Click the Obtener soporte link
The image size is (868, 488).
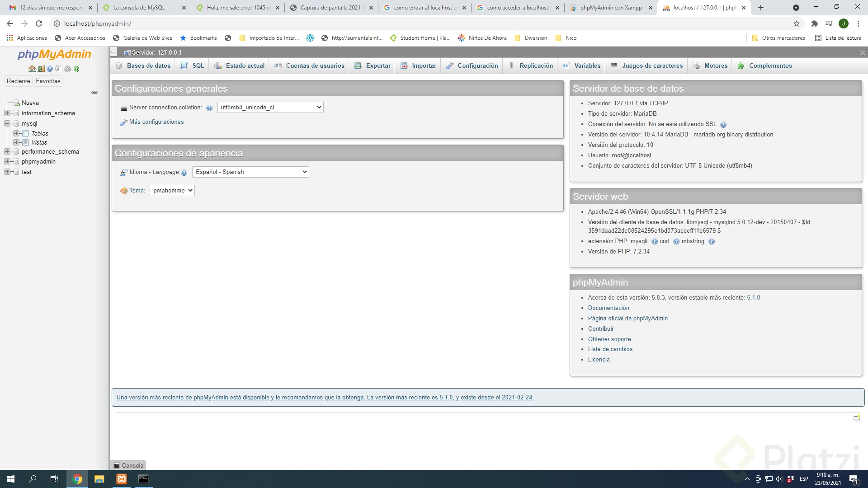609,339
